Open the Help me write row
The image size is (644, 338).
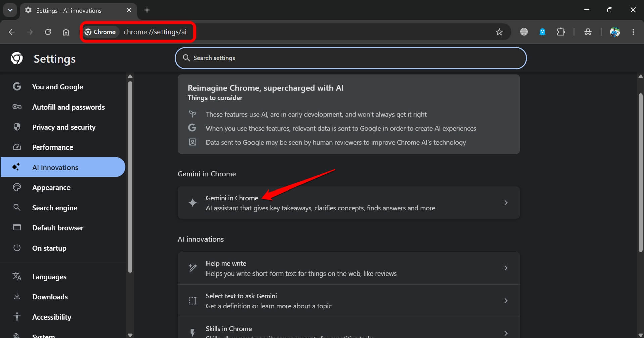(349, 268)
